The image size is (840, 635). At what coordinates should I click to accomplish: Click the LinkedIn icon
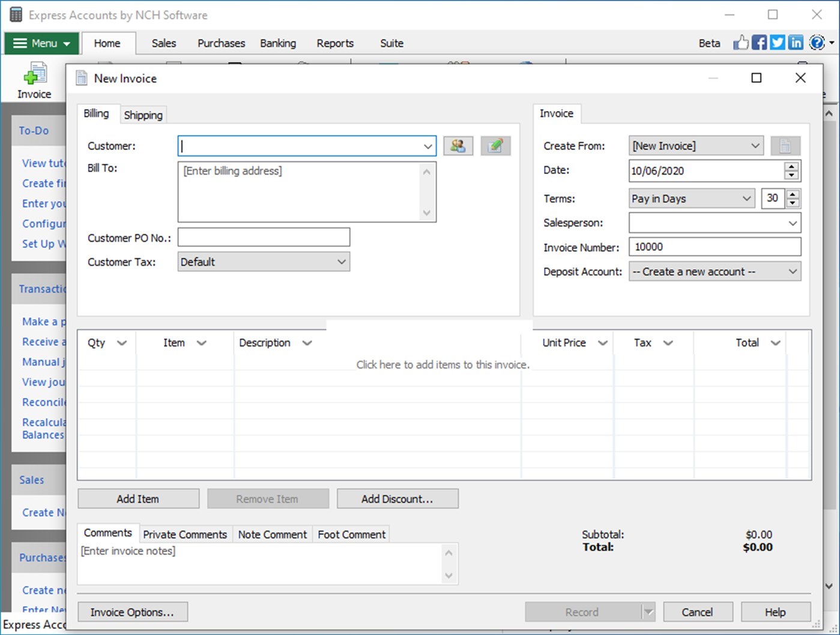(796, 42)
